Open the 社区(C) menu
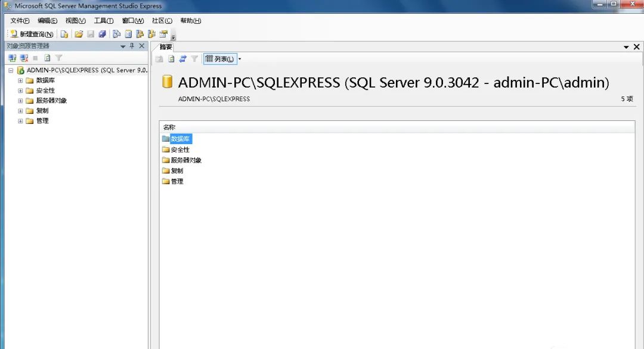 [162, 20]
